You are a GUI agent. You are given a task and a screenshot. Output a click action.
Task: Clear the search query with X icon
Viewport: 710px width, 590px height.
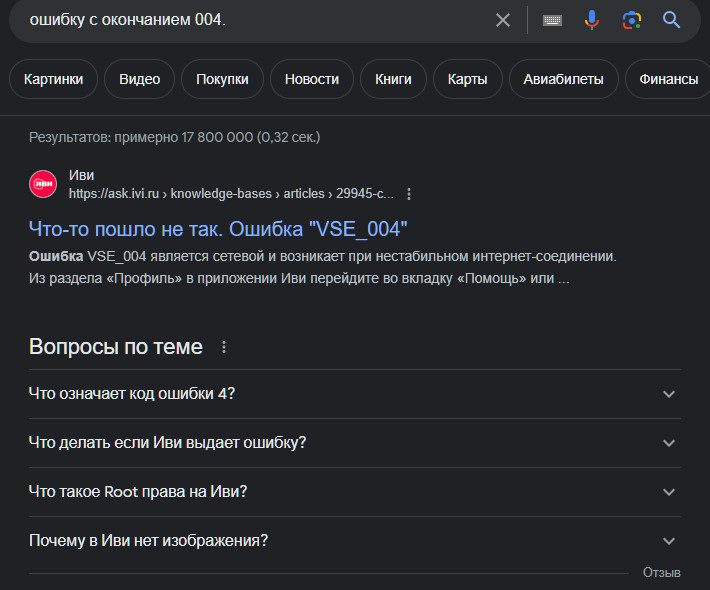pos(503,20)
